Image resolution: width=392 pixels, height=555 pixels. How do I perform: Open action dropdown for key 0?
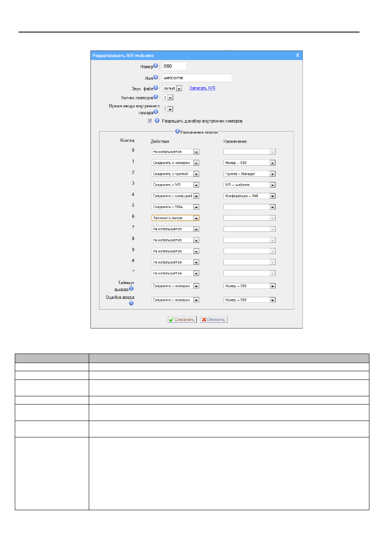click(x=175, y=152)
